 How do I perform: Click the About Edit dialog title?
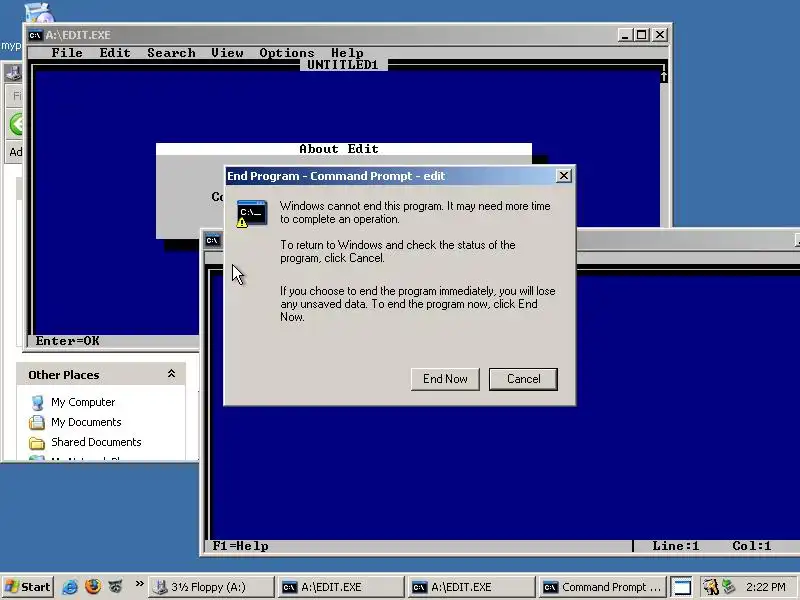[339, 149]
